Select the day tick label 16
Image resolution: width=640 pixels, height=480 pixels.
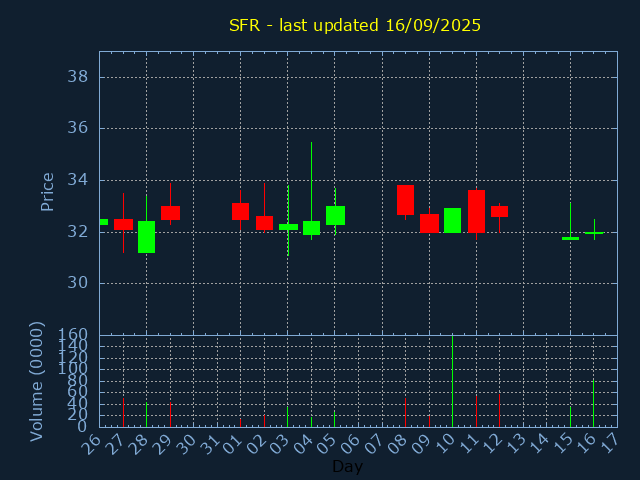tap(586, 444)
